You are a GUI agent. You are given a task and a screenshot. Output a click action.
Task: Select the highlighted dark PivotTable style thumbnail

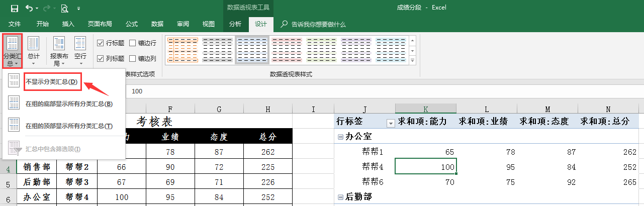pyautogui.click(x=252, y=50)
